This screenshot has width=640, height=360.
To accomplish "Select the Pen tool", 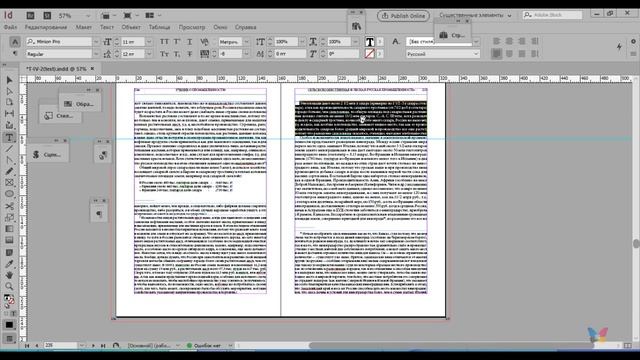I will tap(9, 160).
